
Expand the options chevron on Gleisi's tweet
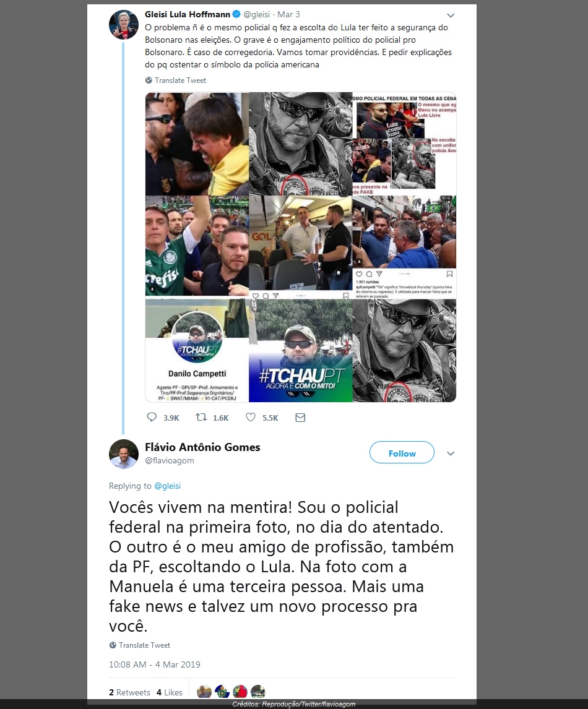[451, 15]
